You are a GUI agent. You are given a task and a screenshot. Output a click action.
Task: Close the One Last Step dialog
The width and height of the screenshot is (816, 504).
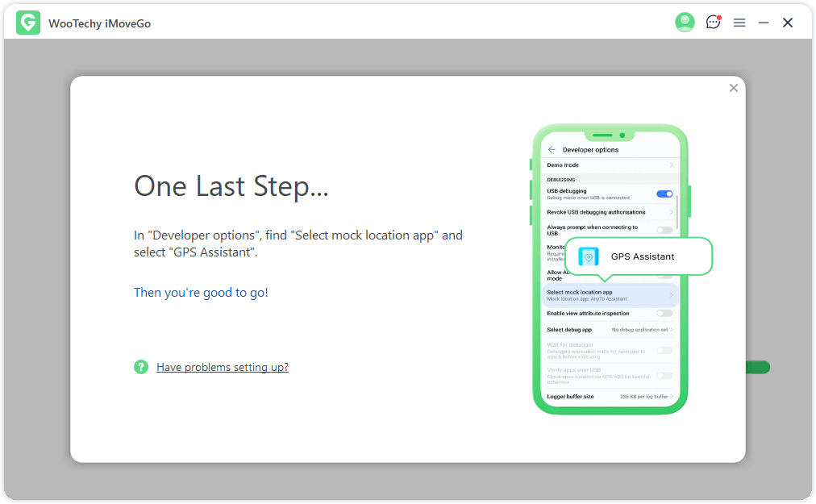[733, 88]
